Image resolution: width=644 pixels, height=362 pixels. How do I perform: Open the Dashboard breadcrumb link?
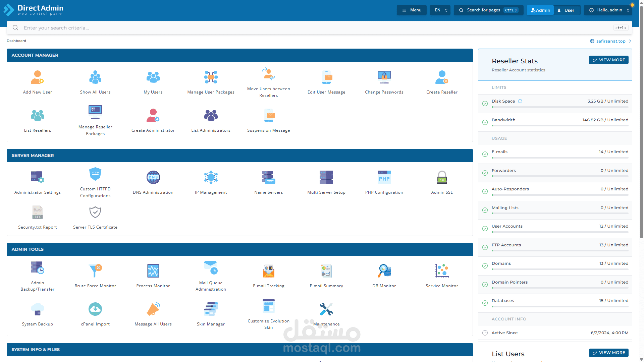click(x=16, y=41)
